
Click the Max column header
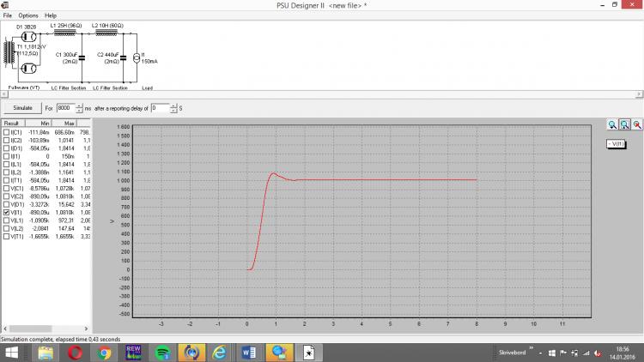coord(64,124)
